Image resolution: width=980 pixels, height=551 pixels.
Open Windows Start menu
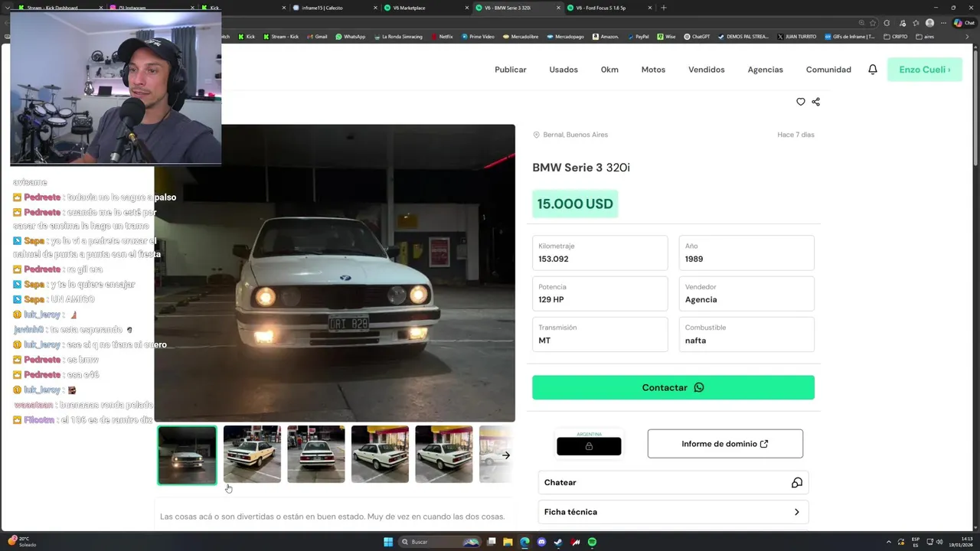tap(388, 542)
